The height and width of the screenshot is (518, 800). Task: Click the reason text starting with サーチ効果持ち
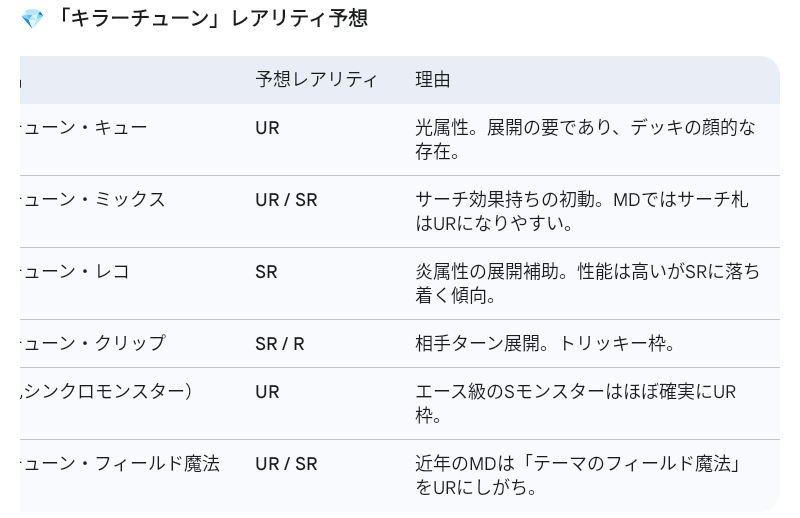[581, 211]
